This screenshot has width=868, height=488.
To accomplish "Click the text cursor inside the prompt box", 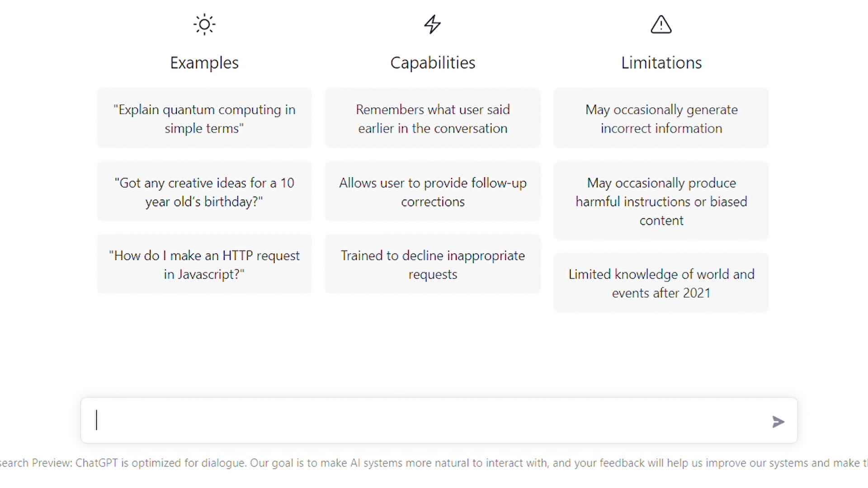I will 96,420.
